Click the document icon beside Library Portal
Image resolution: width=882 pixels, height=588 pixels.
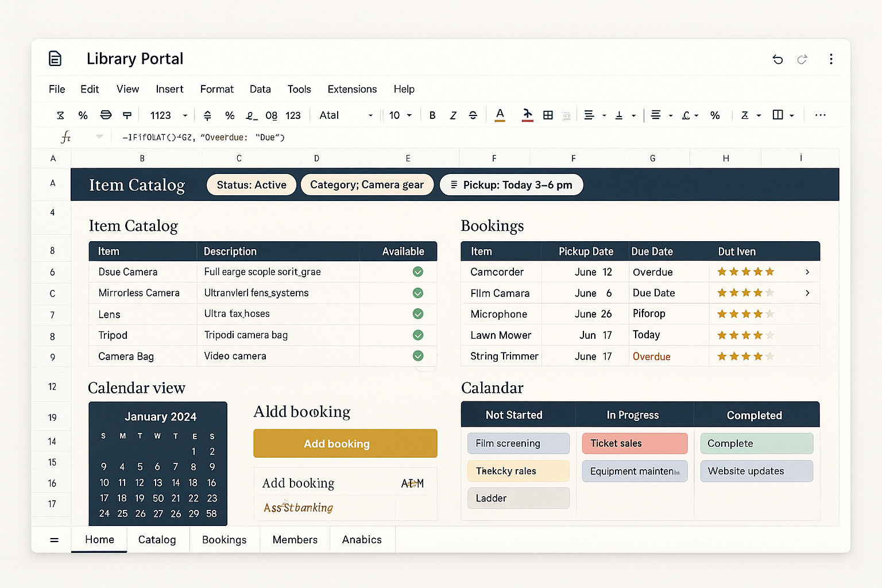[55, 59]
